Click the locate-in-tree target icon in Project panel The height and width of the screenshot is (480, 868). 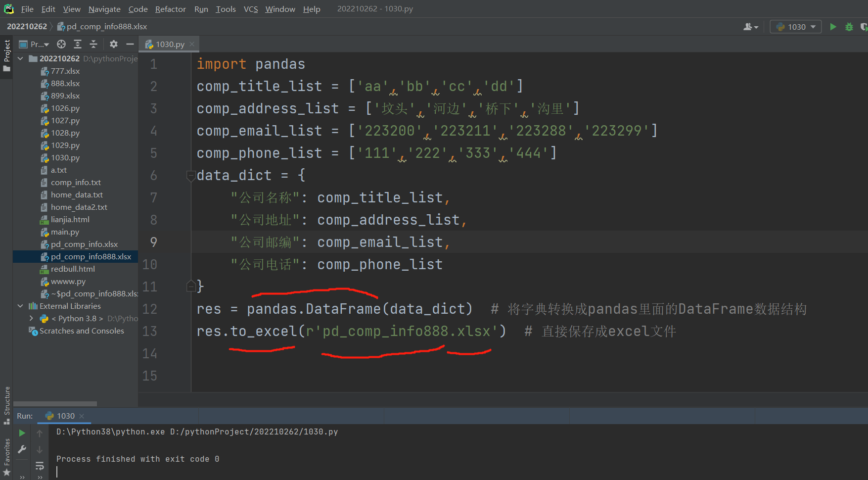pos(61,44)
